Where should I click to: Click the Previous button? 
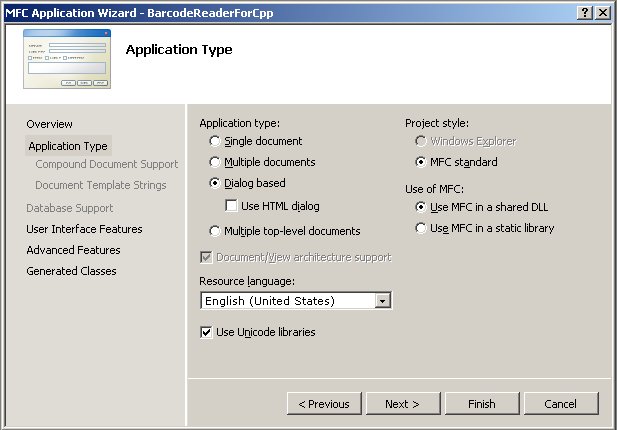pyautogui.click(x=324, y=404)
